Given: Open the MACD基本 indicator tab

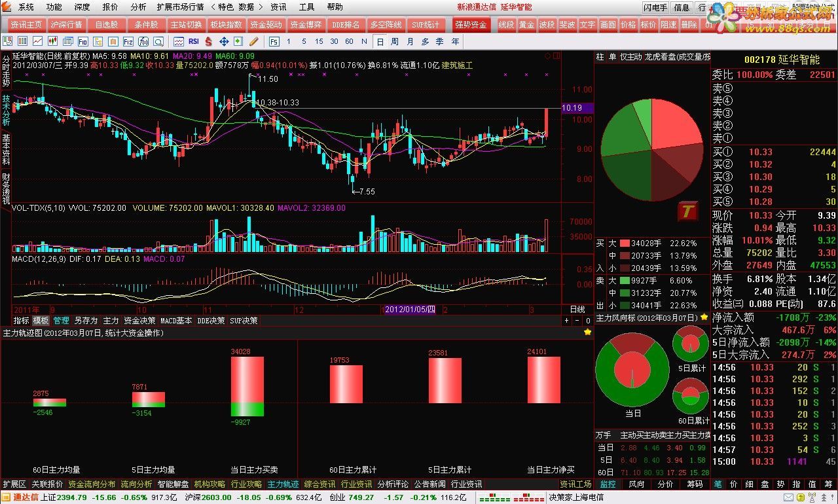Looking at the screenshot, I should tap(177, 321).
